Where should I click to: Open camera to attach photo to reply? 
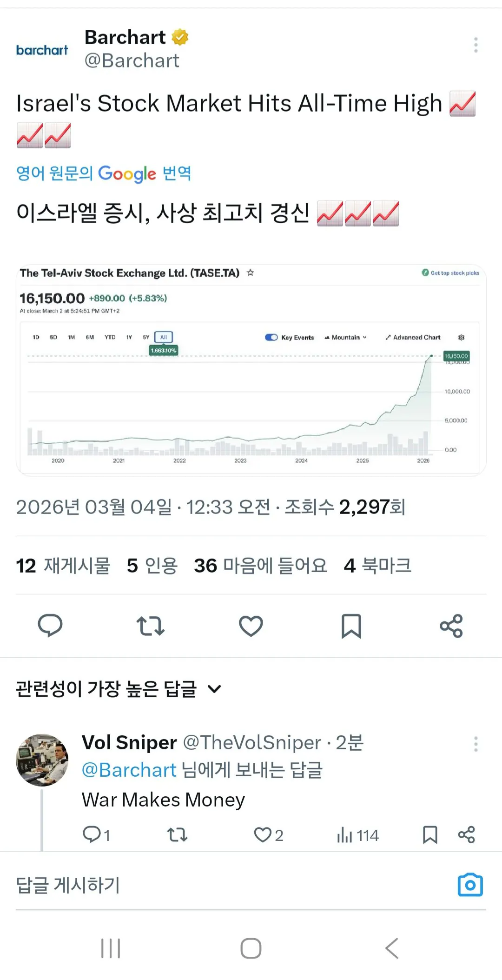pos(470,885)
